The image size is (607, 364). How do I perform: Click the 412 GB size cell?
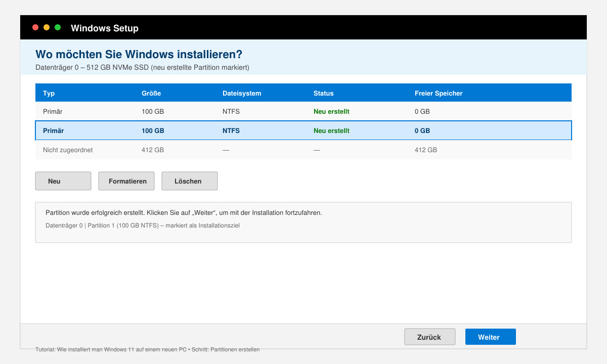pyautogui.click(x=153, y=150)
